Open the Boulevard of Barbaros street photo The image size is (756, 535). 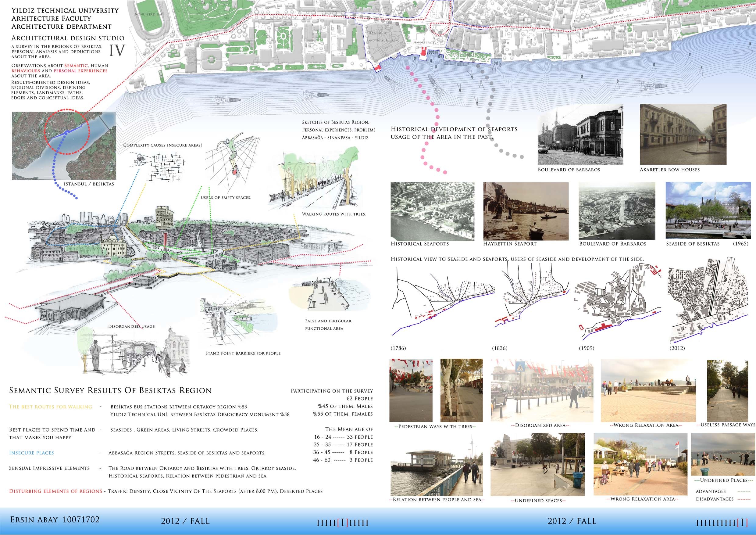click(x=580, y=135)
